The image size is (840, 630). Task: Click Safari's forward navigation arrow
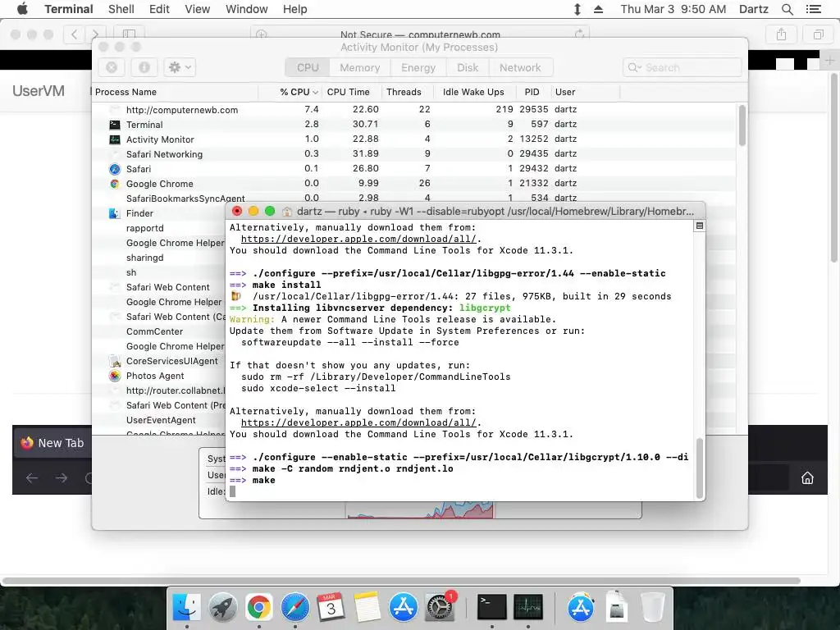[95, 34]
